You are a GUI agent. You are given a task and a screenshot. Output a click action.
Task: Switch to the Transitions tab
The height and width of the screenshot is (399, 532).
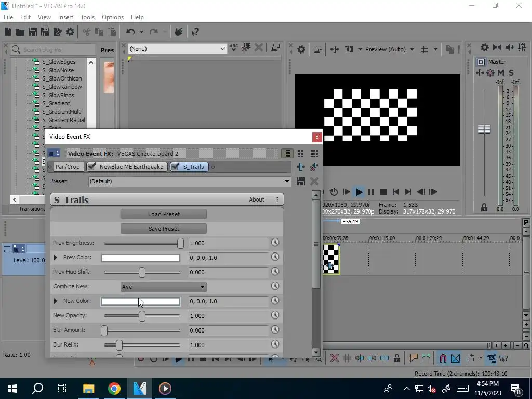tap(32, 209)
